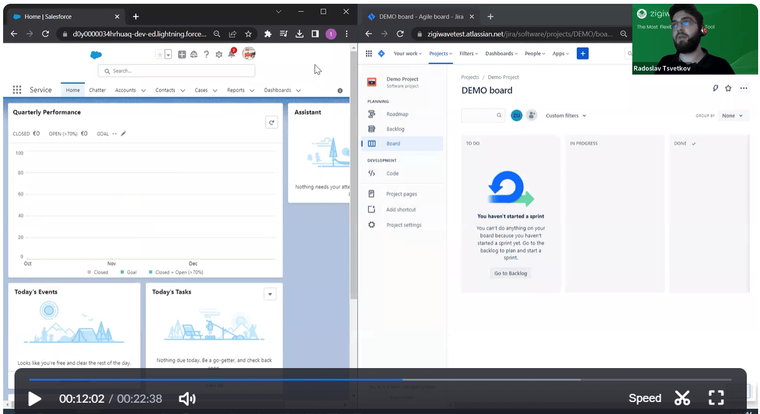The width and height of the screenshot is (760, 414).
Task: Open the Salesforce favorites list dropdown arrow
Action: pyautogui.click(x=168, y=55)
